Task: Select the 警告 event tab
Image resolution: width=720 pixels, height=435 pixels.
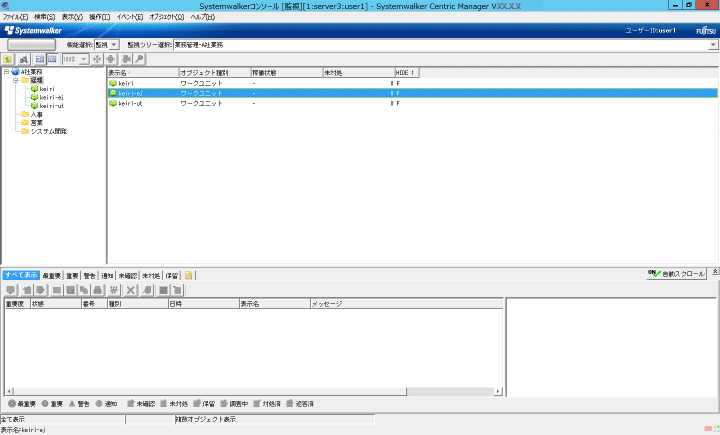Action: click(90, 276)
